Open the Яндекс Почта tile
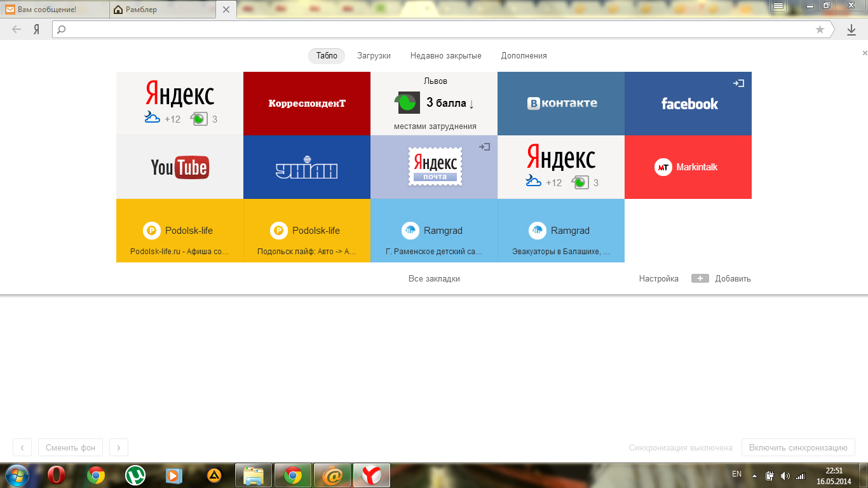This screenshot has height=488, width=868. coord(434,167)
